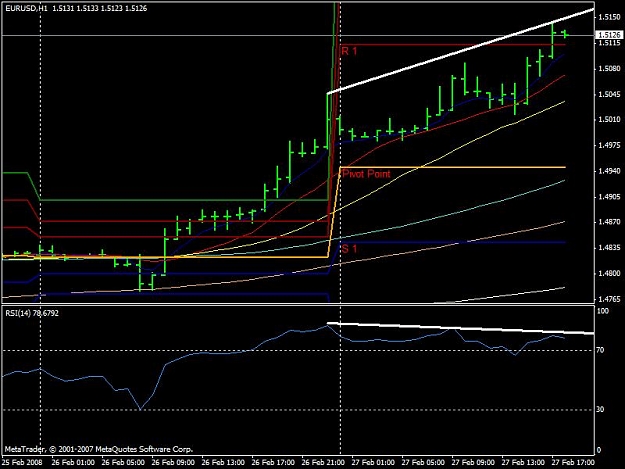
Task: Click the 1.4940 price scale value
Action: (x=609, y=171)
